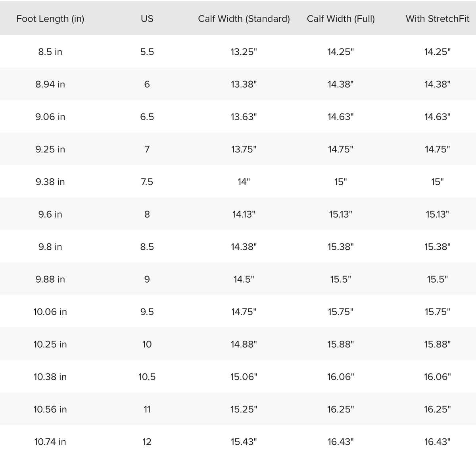Click the Calf Width (Standard) header

[244, 19]
